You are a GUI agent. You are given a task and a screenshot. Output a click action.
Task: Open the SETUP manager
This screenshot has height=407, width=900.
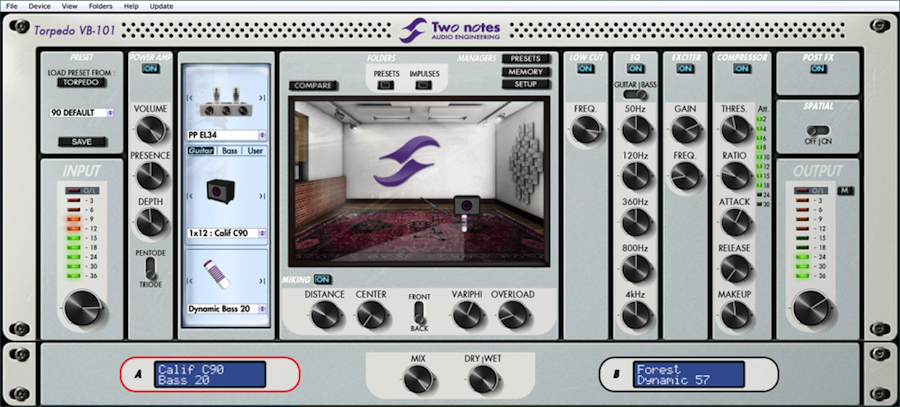525,84
